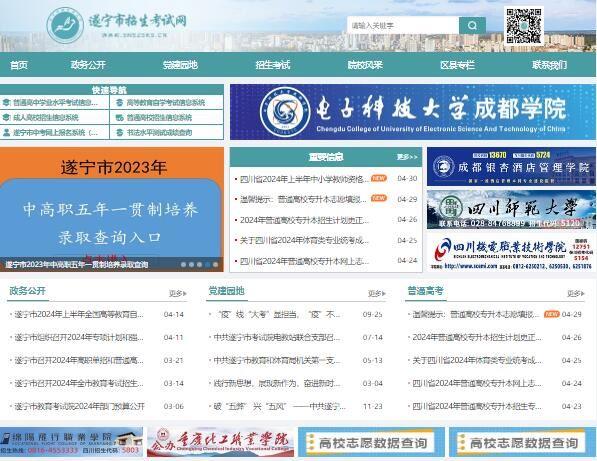Open 普通高中学业水平考试信息 quick link
The image size is (597, 461).
56,103
